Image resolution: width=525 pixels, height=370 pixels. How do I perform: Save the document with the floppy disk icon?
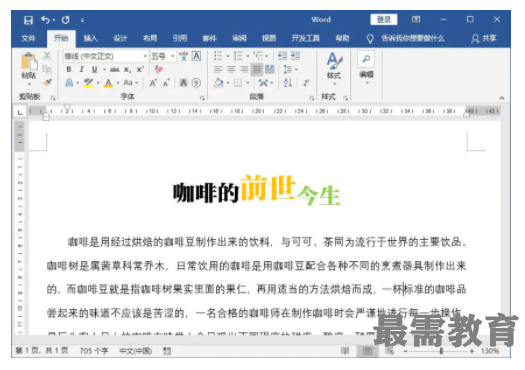[x=28, y=20]
